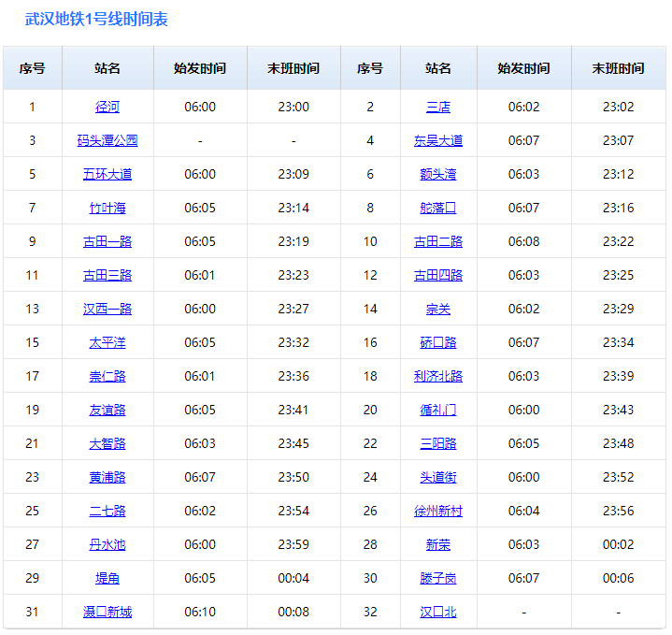Open the 汉西一路 station link

point(107,309)
